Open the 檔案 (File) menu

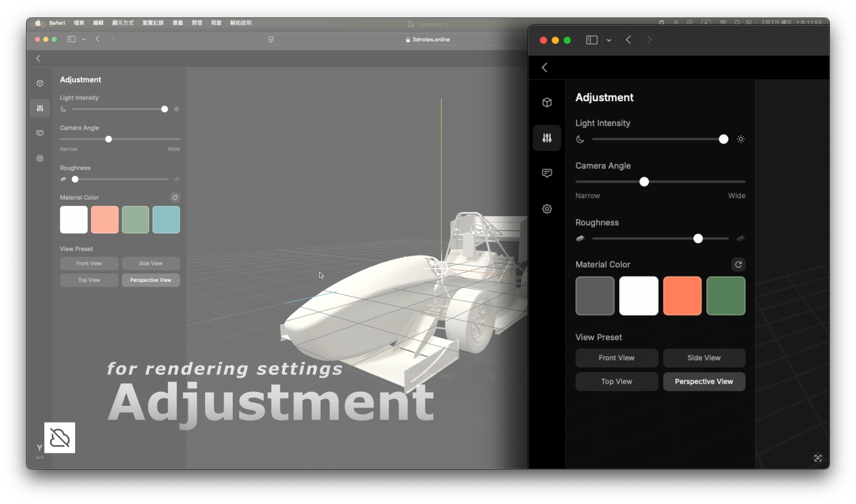[x=79, y=23]
